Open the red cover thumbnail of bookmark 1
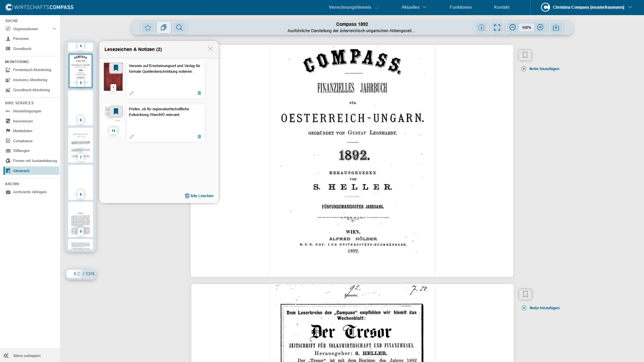The height and width of the screenshot is (362, 644). 113,77
